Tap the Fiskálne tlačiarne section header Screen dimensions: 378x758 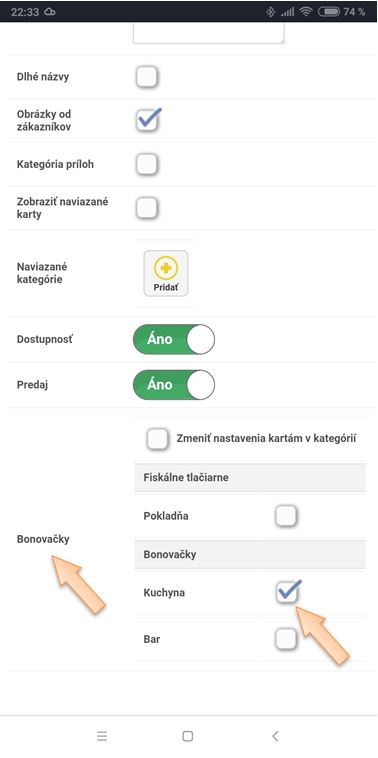pyautogui.click(x=250, y=477)
